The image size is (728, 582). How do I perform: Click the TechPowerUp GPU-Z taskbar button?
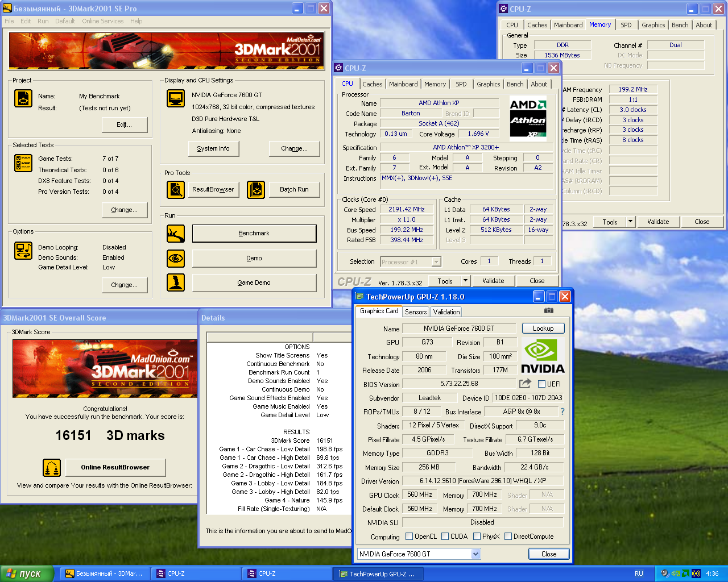pos(378,573)
